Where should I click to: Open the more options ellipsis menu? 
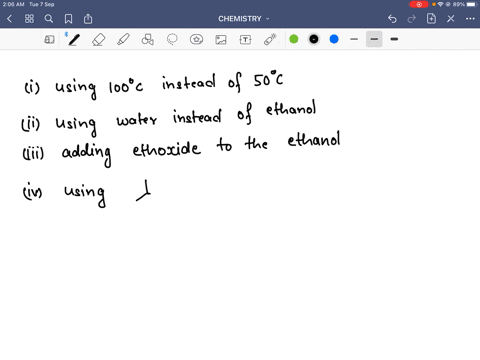470,19
